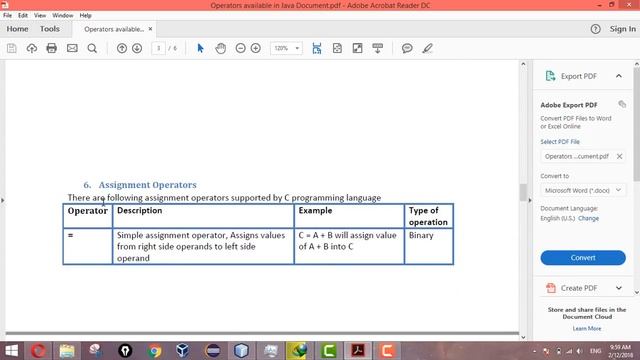The image size is (640, 360).
Task: Click the Export PDF panel icon
Action: click(550, 76)
